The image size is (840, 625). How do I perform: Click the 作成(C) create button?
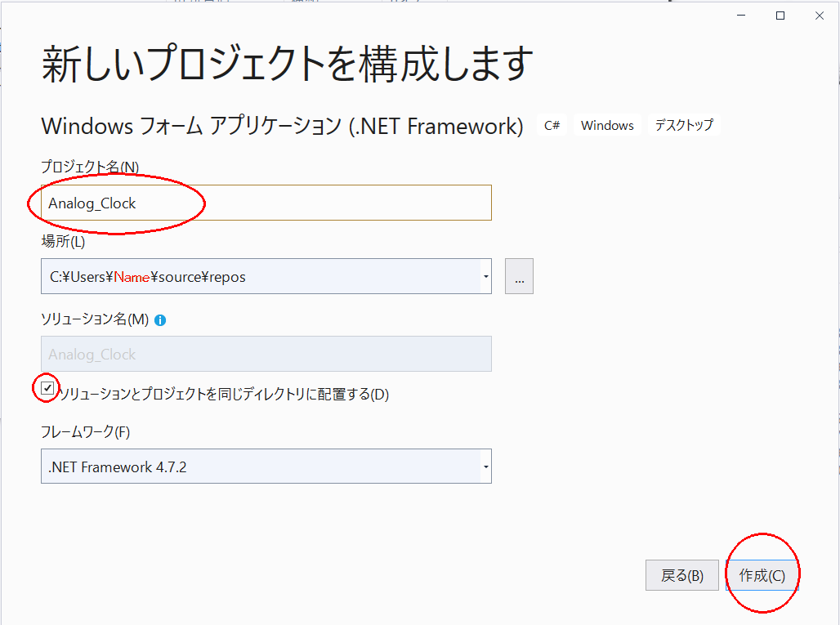[x=762, y=575]
